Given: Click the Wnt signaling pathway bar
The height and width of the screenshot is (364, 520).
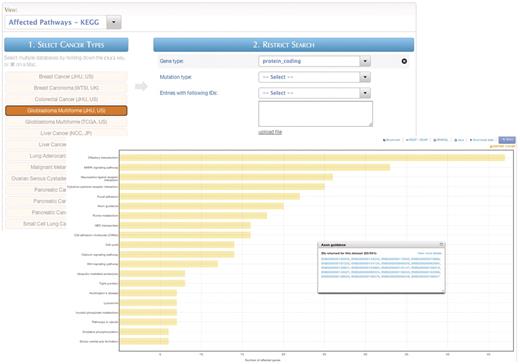Looking at the screenshot, I should (169, 264).
